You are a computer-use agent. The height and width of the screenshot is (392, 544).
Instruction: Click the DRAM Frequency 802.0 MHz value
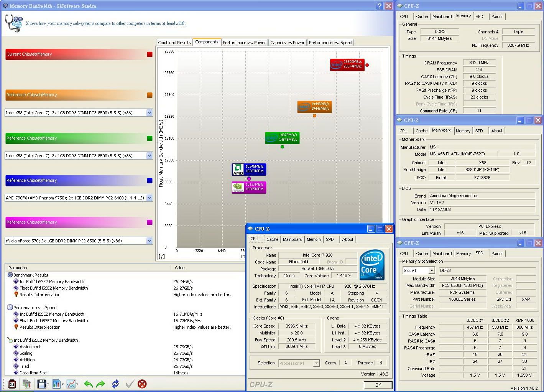(479, 63)
